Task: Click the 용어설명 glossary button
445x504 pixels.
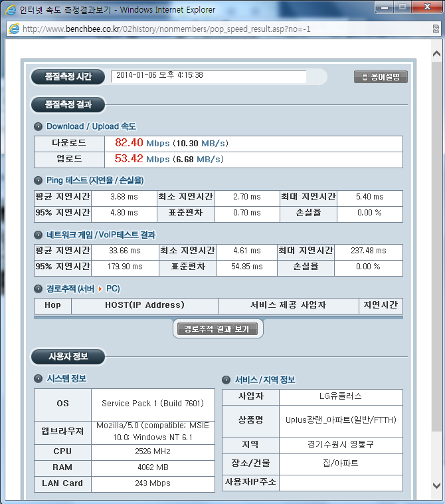Action: tap(381, 77)
